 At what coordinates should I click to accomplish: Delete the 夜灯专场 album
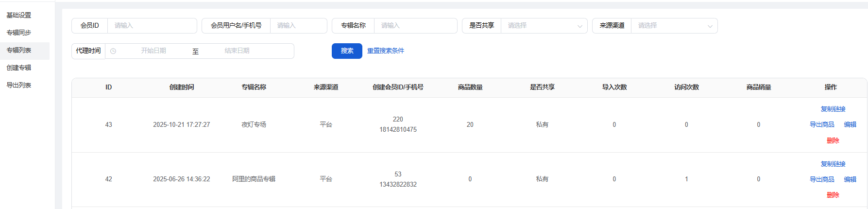[x=833, y=140]
